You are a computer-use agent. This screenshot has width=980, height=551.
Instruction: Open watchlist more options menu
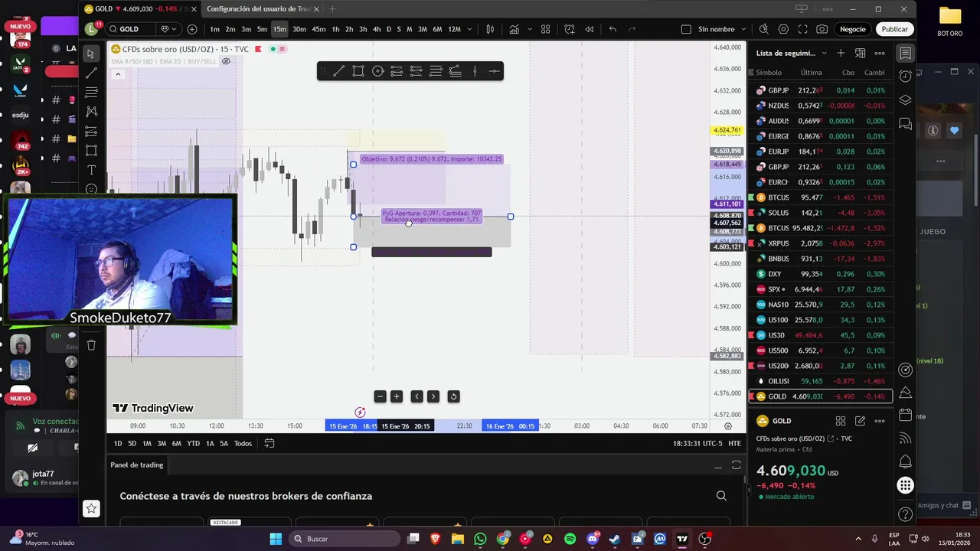pos(880,53)
